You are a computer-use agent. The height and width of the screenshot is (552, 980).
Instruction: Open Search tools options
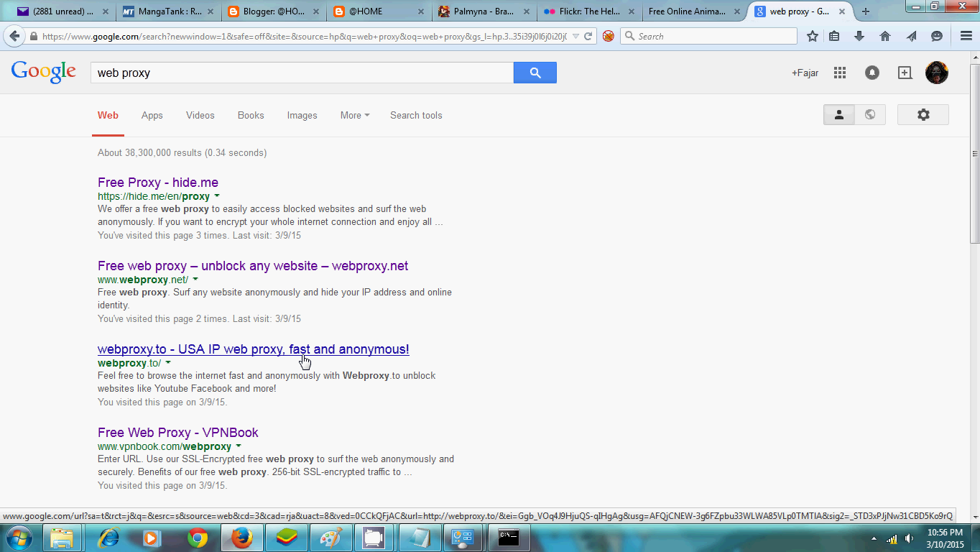click(x=416, y=115)
